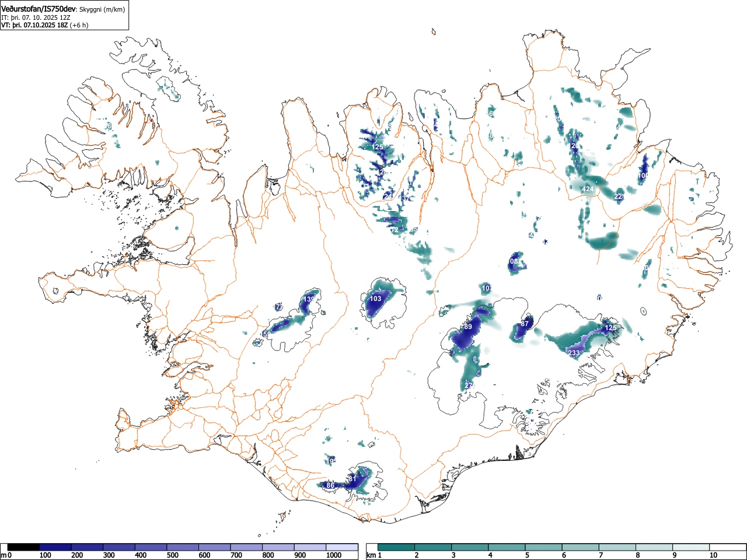
Task: Click the "87" visibility value label
Action: pyautogui.click(x=525, y=324)
